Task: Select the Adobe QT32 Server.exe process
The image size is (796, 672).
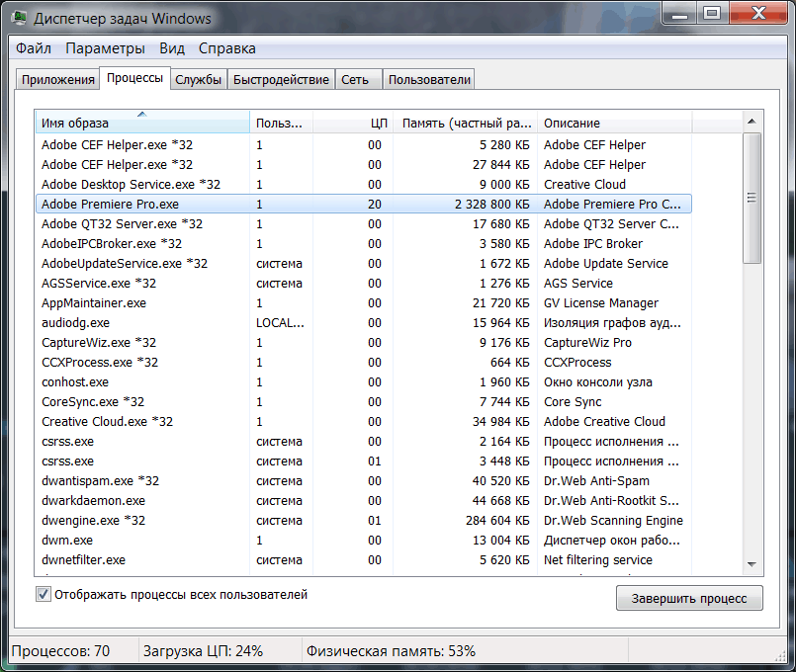Action: tap(364, 223)
